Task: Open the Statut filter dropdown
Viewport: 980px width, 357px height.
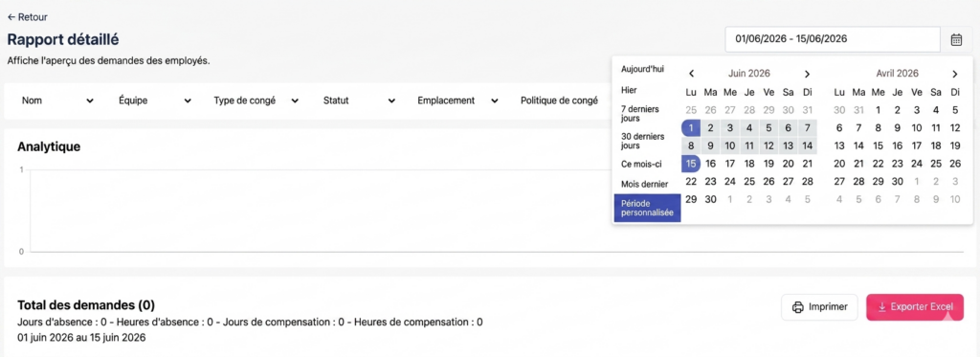Action: [360, 100]
